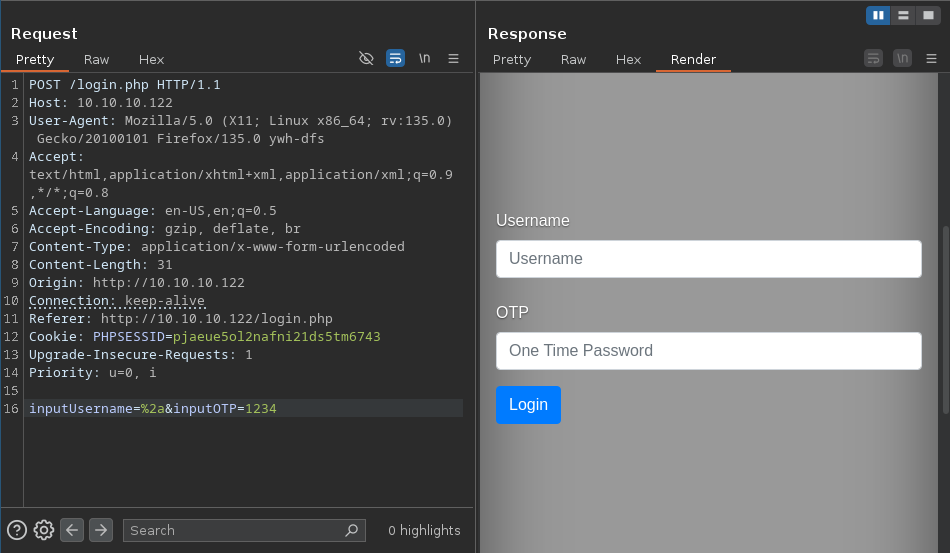
Task: Click the Username input field
Action: click(x=708, y=259)
